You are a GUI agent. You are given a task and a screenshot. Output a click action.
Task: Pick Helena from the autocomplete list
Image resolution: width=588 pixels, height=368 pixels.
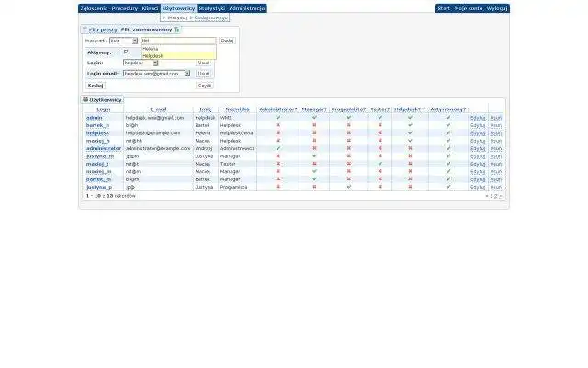(178, 49)
